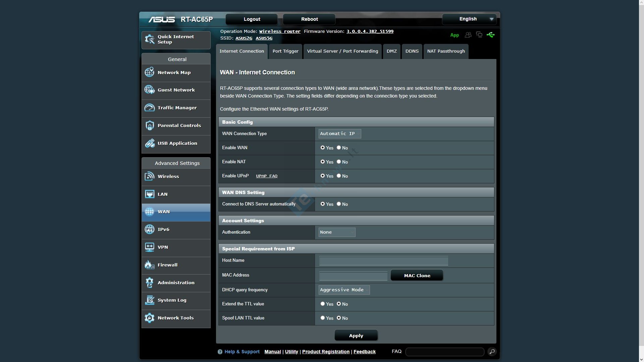Select Yes for Extend the TTL value

[323, 304]
